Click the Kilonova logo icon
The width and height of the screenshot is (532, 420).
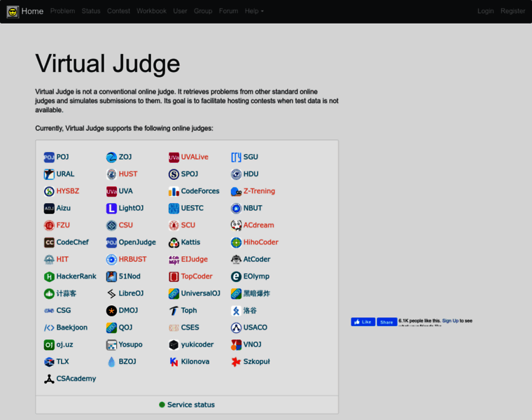pyautogui.click(x=174, y=362)
